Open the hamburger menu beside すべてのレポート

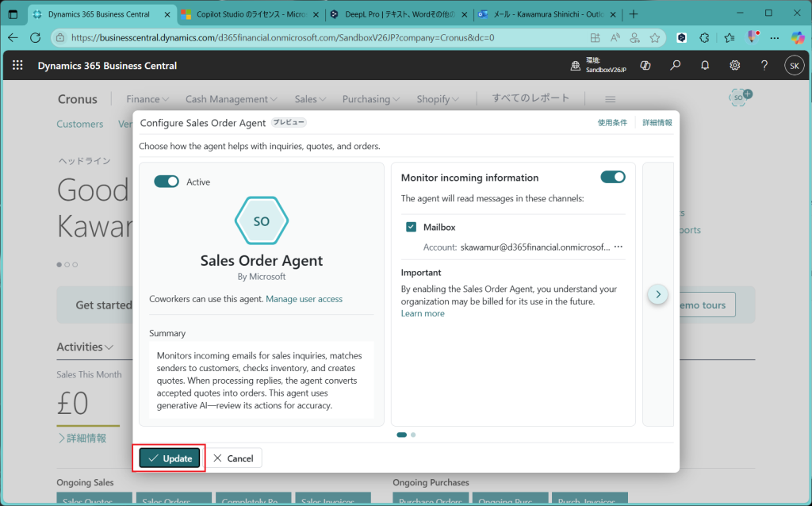point(610,99)
